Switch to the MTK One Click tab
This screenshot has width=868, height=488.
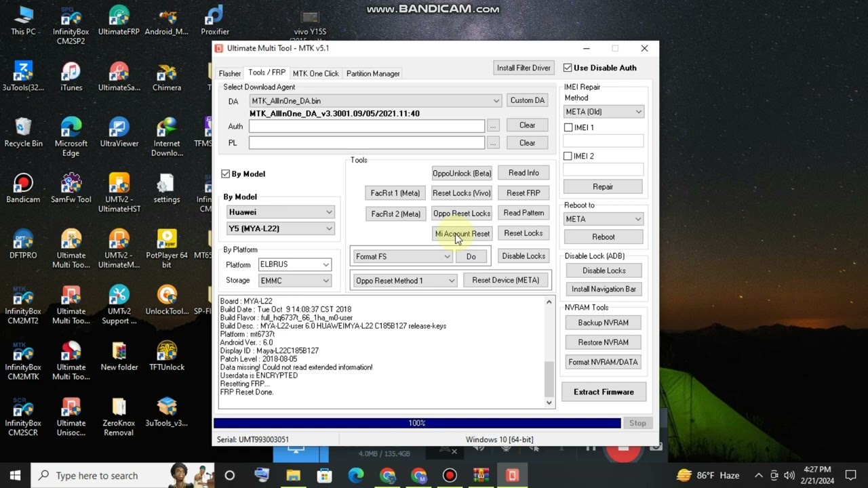315,73
